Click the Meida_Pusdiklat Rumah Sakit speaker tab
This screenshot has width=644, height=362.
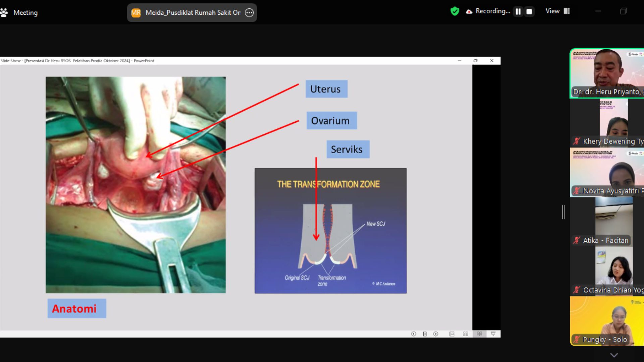[x=192, y=13]
